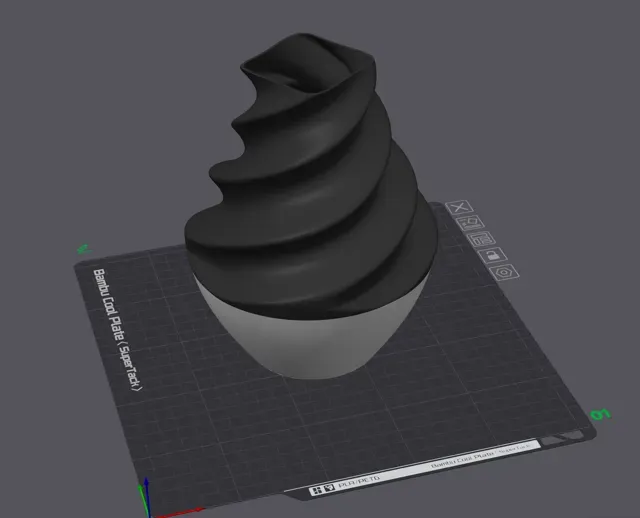Open plate settings via hexagon gear icon
Viewport: 640px width, 518px height.
pyautogui.click(x=504, y=272)
